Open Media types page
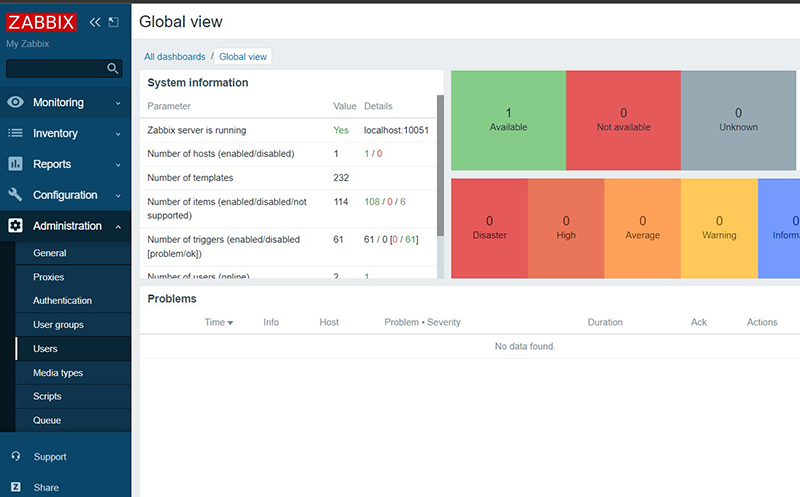The height and width of the screenshot is (497, 800). click(73, 372)
